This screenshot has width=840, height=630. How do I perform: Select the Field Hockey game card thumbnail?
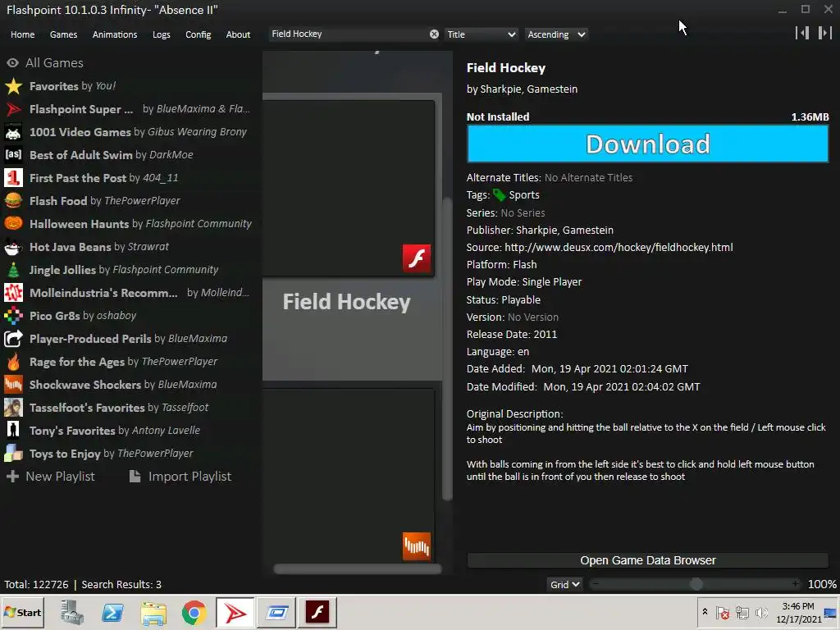click(x=349, y=188)
